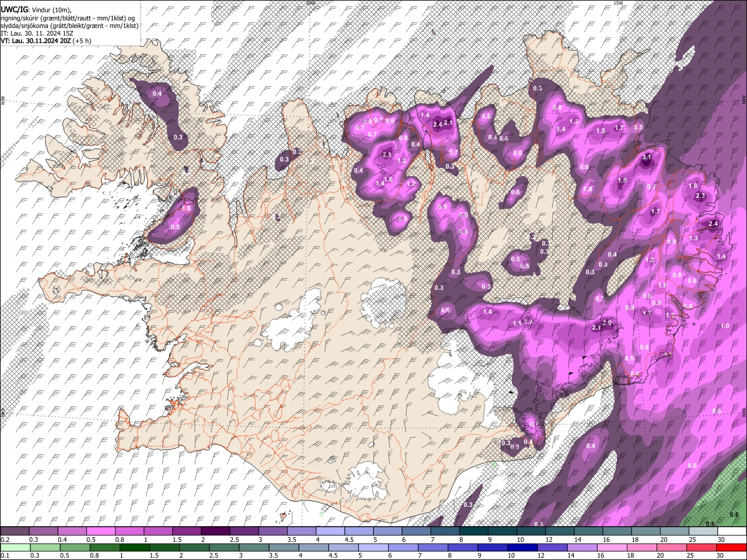Click the '0.1' label under rain legend
The height and width of the screenshot is (560, 747).
click(5, 556)
